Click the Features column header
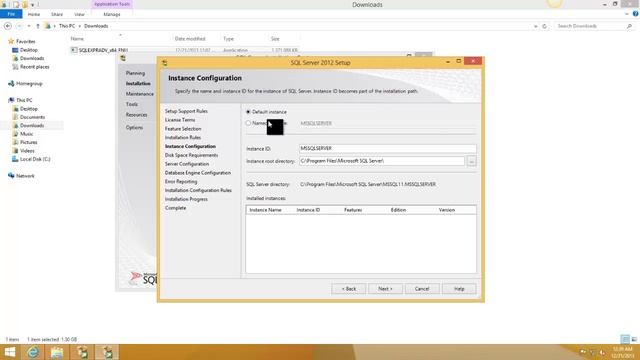 tap(353, 210)
